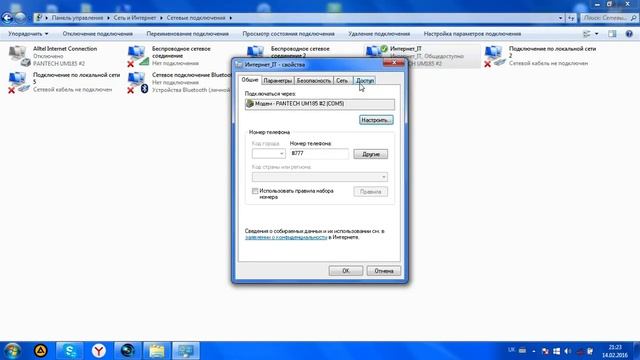Click the Настроить button
640x360 pixels.
click(x=376, y=120)
